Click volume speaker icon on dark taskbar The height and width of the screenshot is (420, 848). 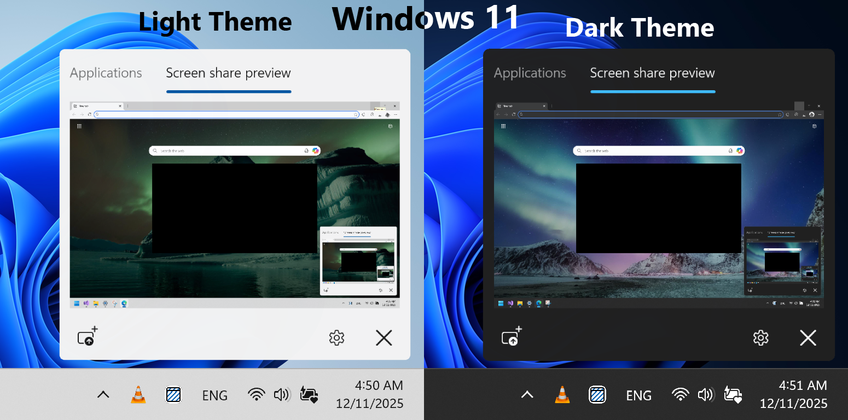tap(706, 395)
